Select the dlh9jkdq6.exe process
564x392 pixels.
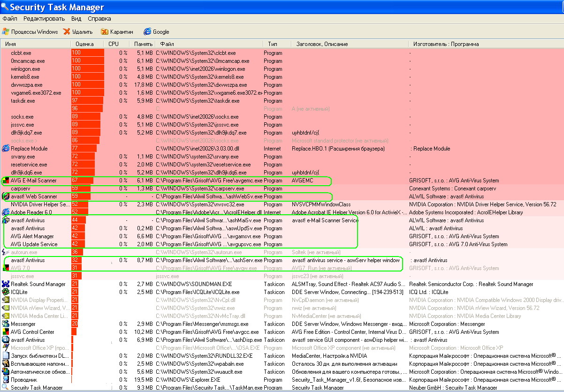click(x=282, y=173)
